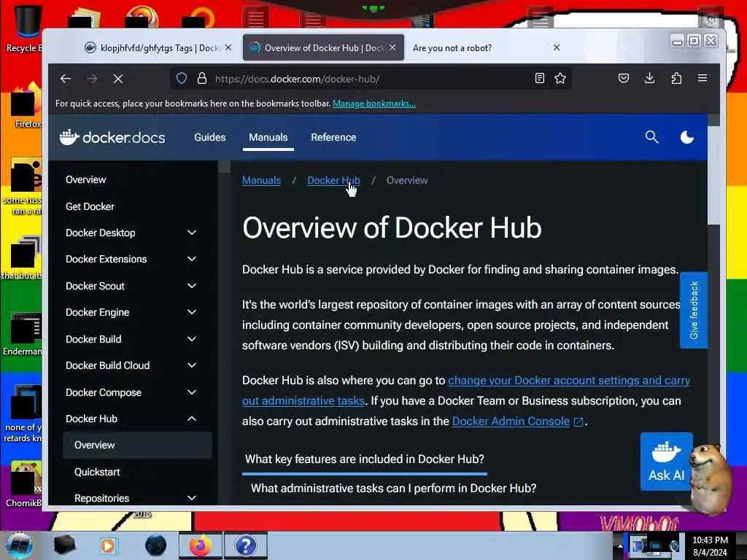
Task: Open top-level Overview in sidebar
Action: [x=86, y=179]
